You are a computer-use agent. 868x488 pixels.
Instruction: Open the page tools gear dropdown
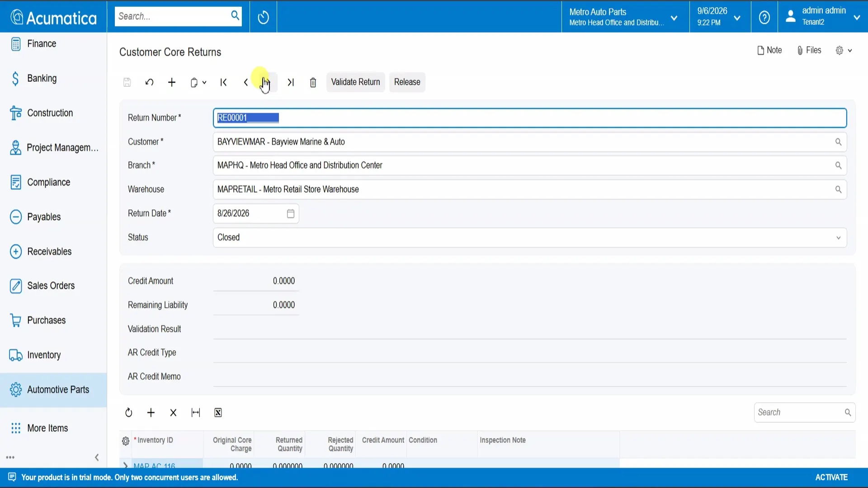click(844, 51)
